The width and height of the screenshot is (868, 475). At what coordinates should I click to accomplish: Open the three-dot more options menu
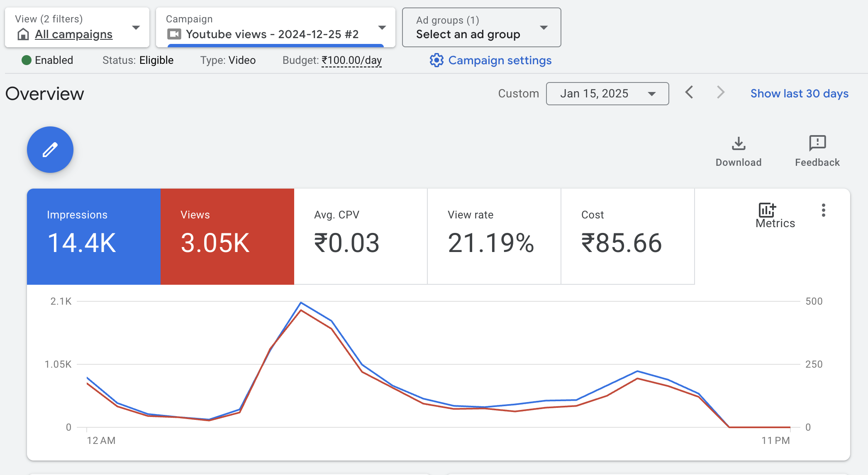(x=824, y=210)
